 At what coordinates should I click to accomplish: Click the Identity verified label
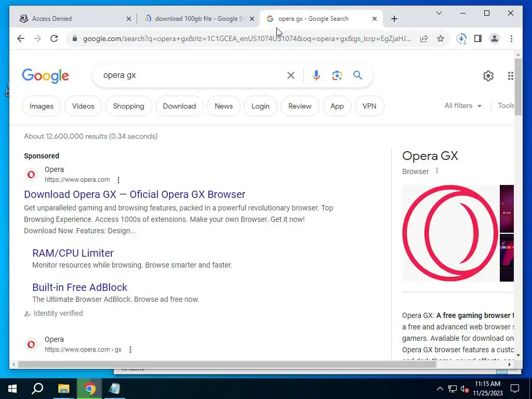(x=58, y=313)
